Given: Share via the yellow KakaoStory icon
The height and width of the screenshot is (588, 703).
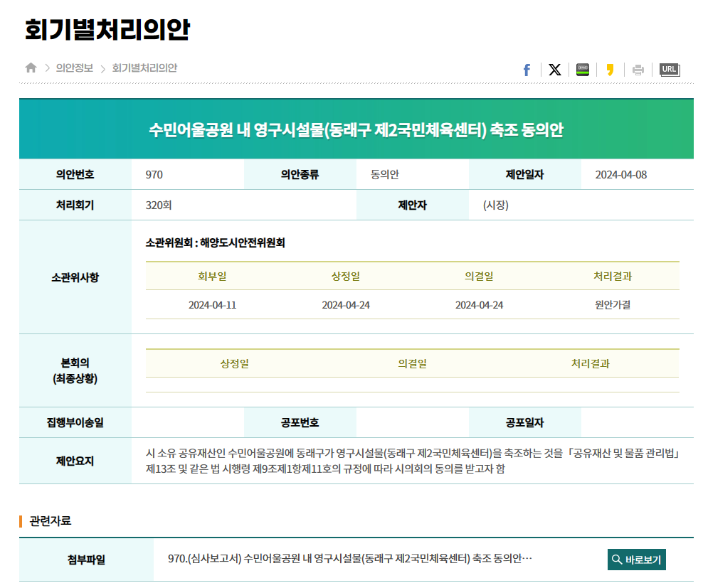Looking at the screenshot, I should click(x=610, y=70).
